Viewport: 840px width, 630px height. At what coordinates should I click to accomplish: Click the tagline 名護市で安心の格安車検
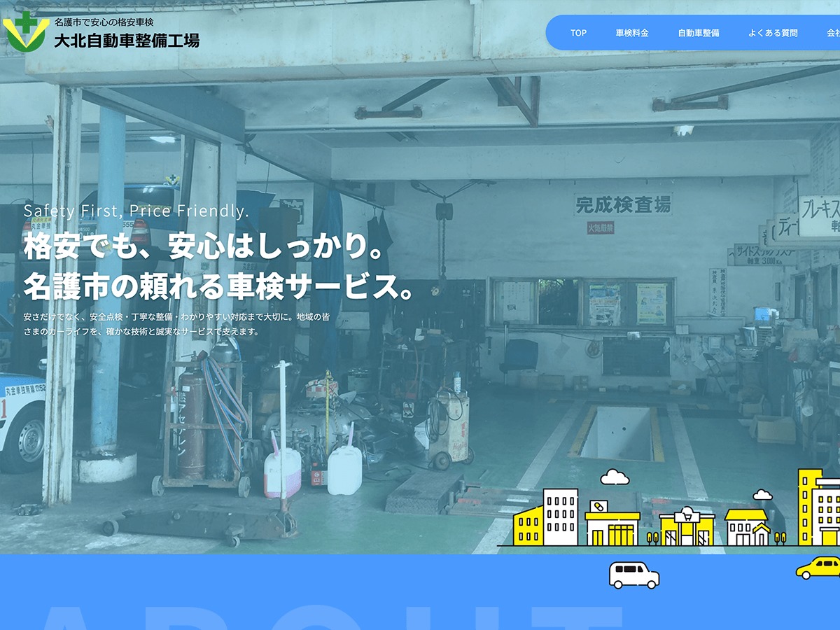(104, 22)
